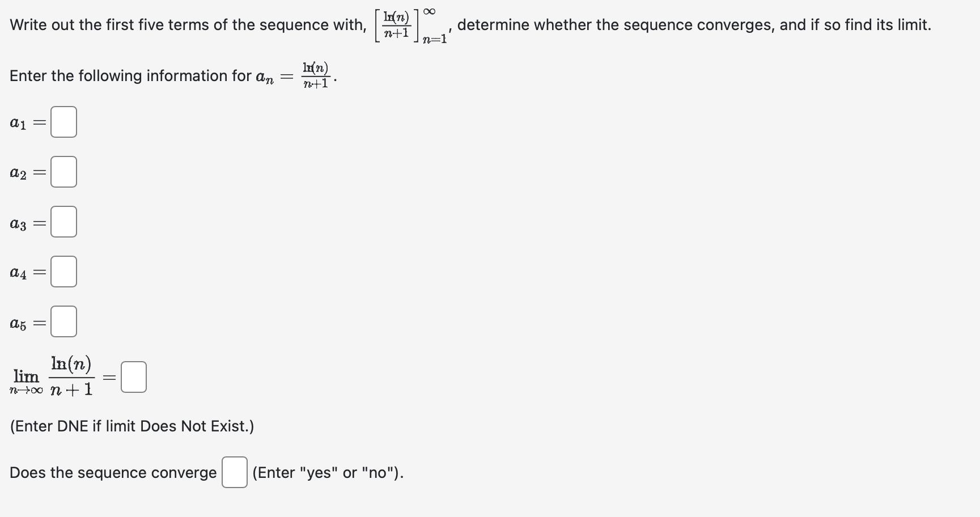Click the sequence convergence answer box
The width and height of the screenshot is (980, 517).
click(x=234, y=471)
